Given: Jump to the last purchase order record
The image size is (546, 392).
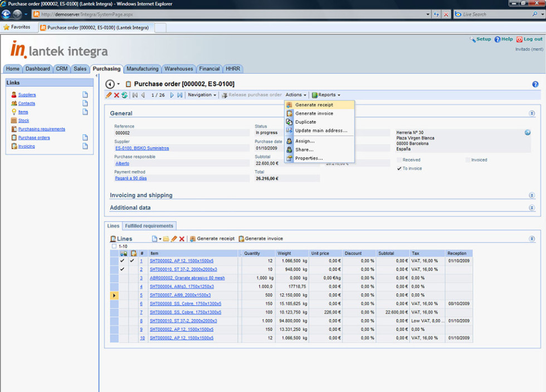Looking at the screenshot, I should pyautogui.click(x=180, y=95).
